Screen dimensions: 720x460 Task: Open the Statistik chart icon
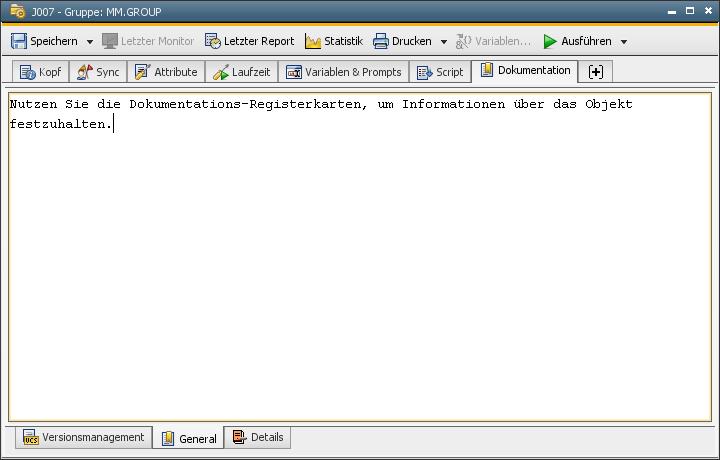[313, 41]
